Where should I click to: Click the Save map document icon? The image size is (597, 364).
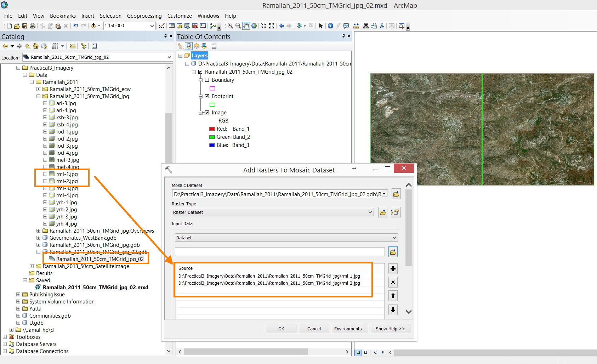point(25,26)
